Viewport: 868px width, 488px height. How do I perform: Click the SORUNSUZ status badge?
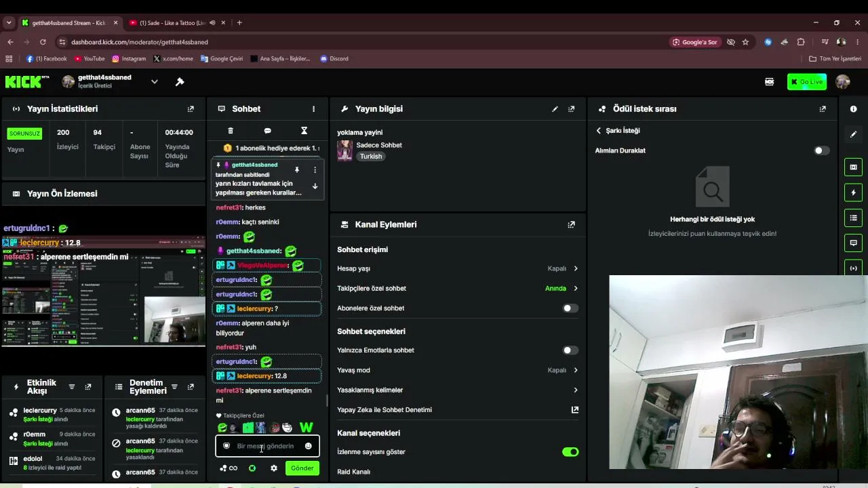point(24,134)
